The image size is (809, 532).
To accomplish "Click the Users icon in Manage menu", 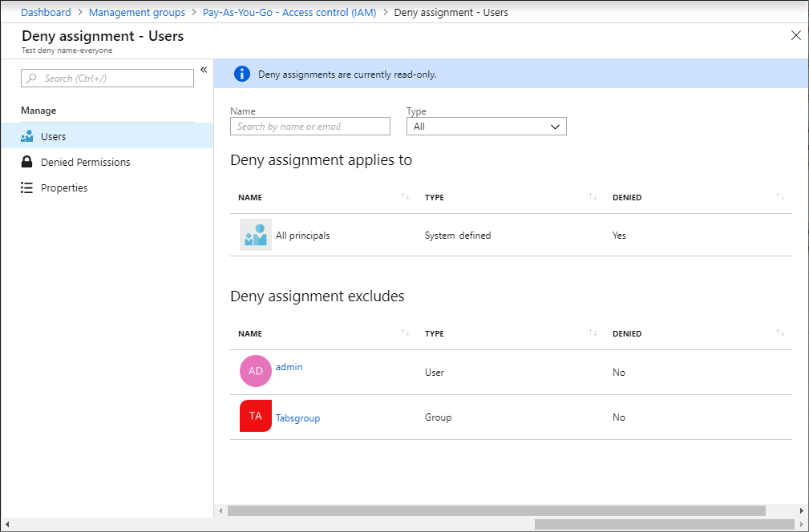I will pos(27,136).
